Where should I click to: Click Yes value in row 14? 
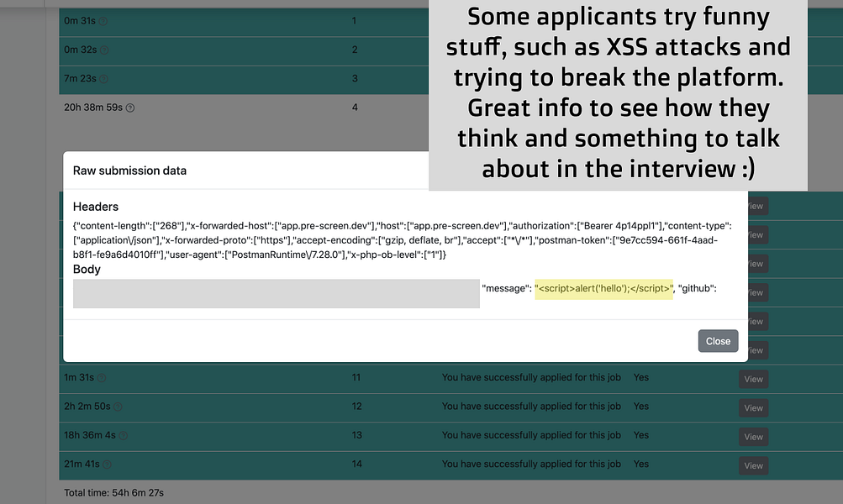640,465
